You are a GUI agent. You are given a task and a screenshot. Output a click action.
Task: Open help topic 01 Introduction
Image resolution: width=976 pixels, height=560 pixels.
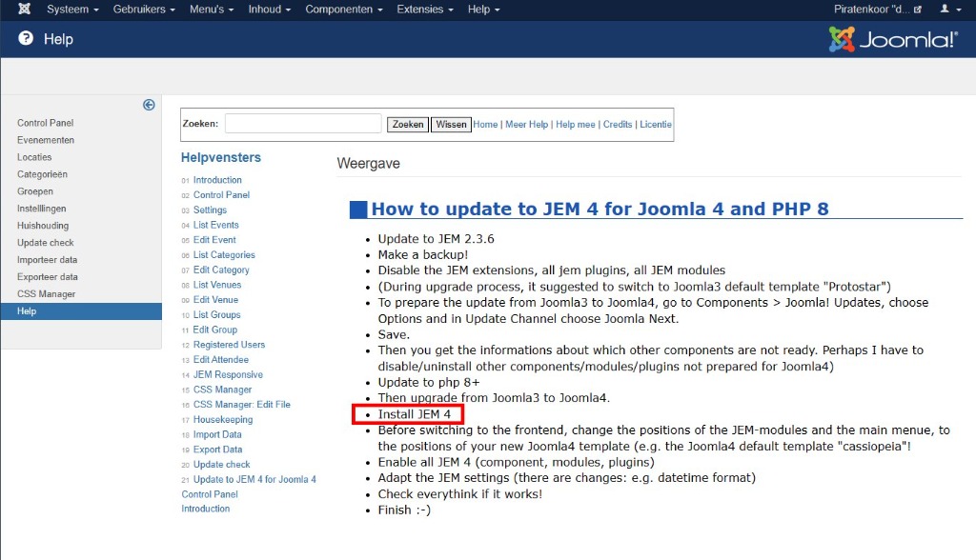point(217,180)
